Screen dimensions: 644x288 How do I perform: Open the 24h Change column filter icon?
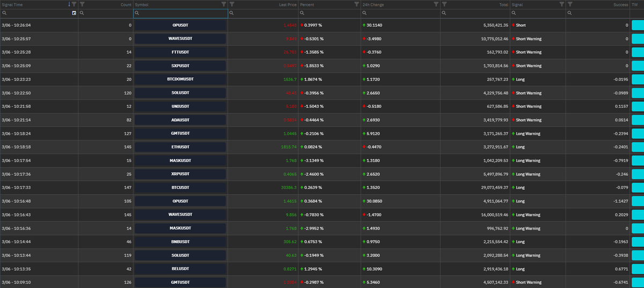tap(436, 4)
